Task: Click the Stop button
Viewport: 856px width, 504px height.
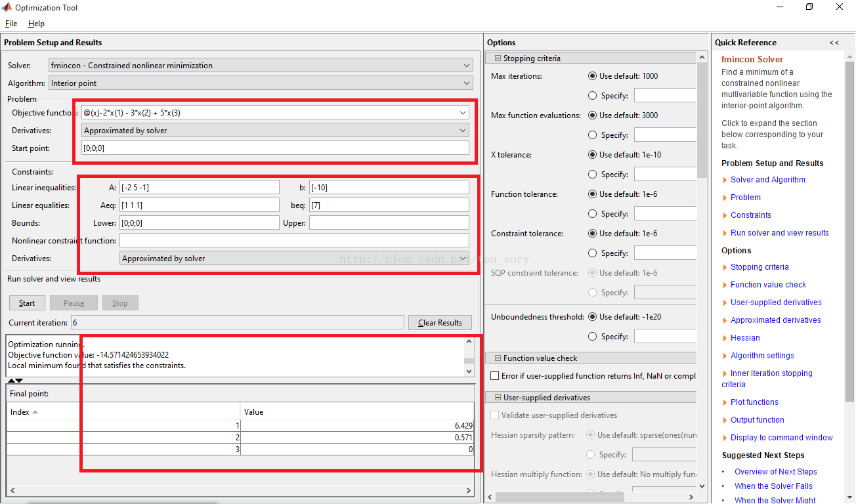Action: [x=120, y=303]
